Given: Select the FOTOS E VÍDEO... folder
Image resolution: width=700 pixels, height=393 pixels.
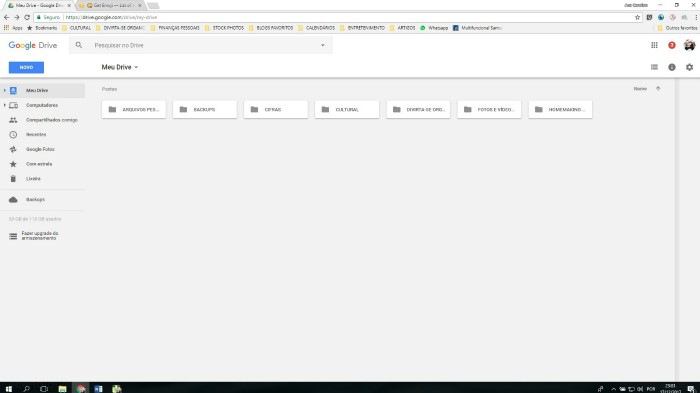Looking at the screenshot, I should pos(489,109).
